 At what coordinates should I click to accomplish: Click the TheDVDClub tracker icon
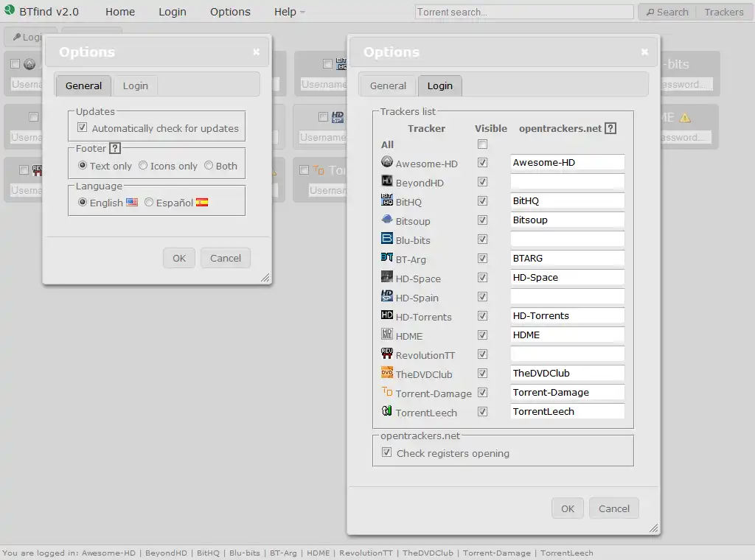(x=386, y=372)
